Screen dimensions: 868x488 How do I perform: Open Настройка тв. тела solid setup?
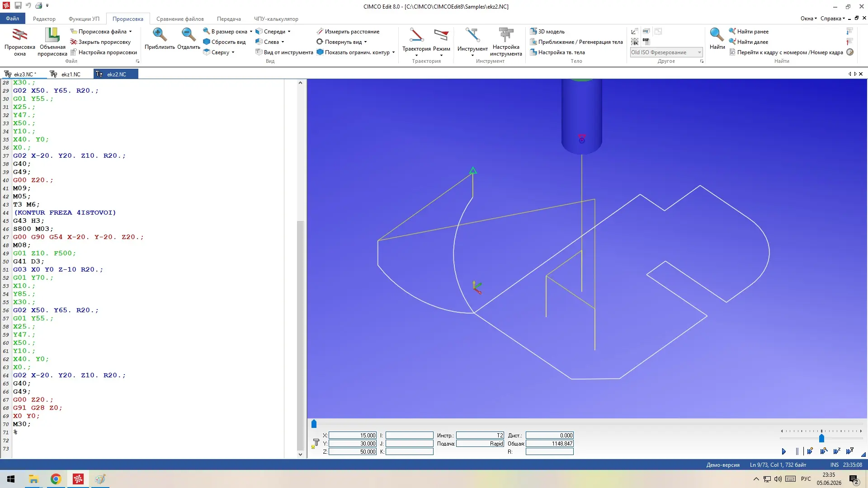(557, 52)
